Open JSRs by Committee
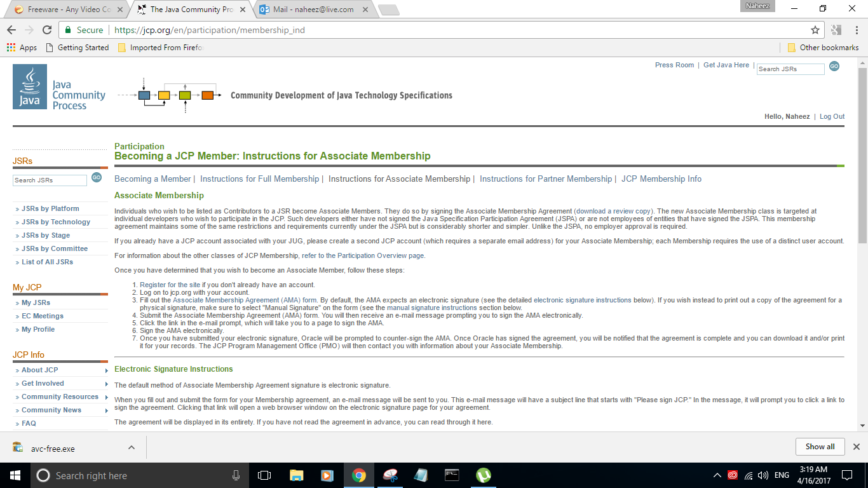 coord(55,248)
